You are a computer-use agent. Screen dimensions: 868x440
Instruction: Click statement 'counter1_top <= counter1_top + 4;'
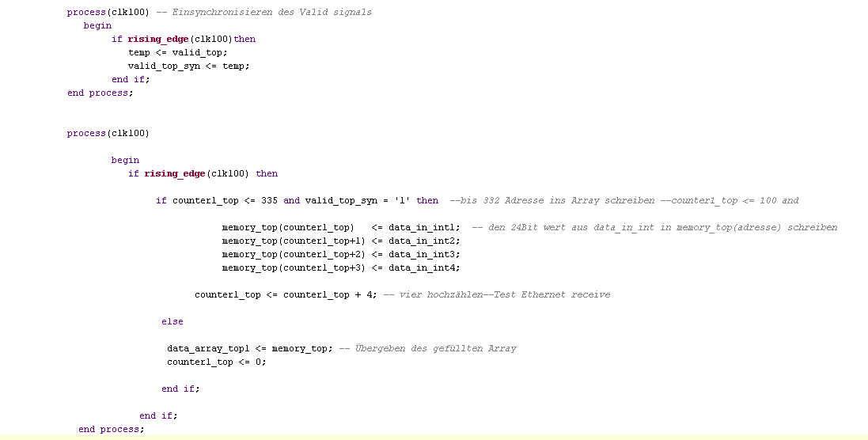pos(286,294)
